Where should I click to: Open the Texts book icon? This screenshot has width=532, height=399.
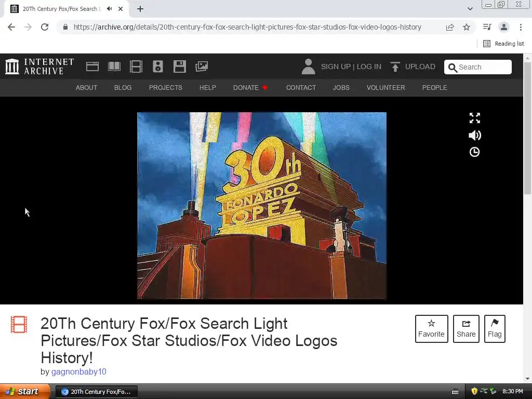(x=114, y=66)
